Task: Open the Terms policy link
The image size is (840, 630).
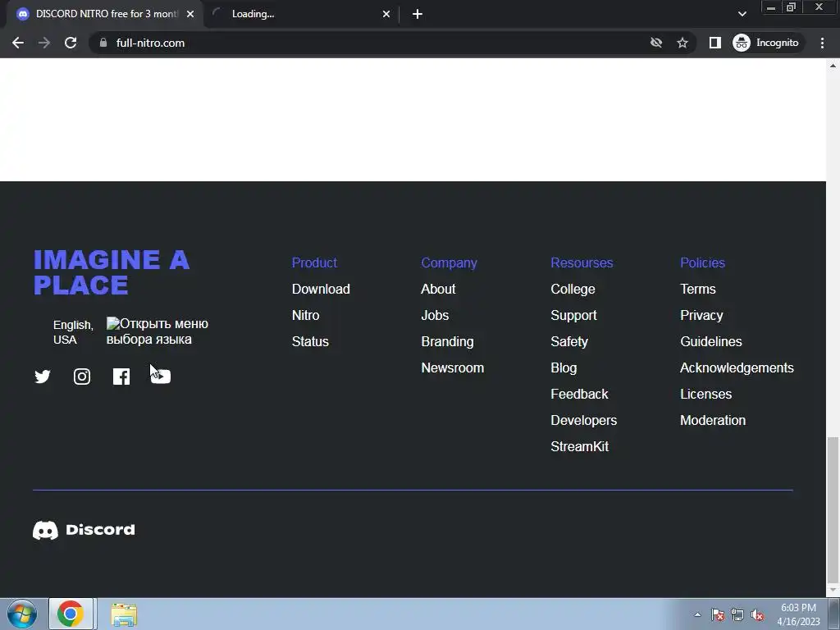Action: point(698,290)
